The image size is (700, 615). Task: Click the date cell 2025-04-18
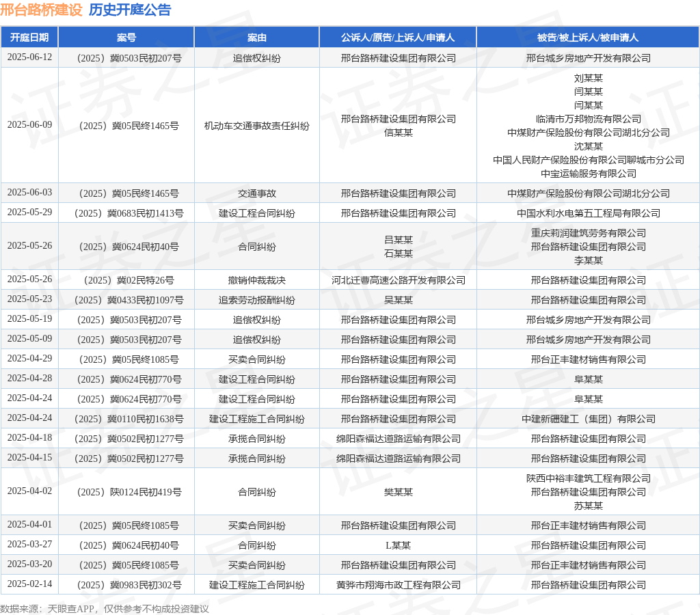pyautogui.click(x=29, y=438)
